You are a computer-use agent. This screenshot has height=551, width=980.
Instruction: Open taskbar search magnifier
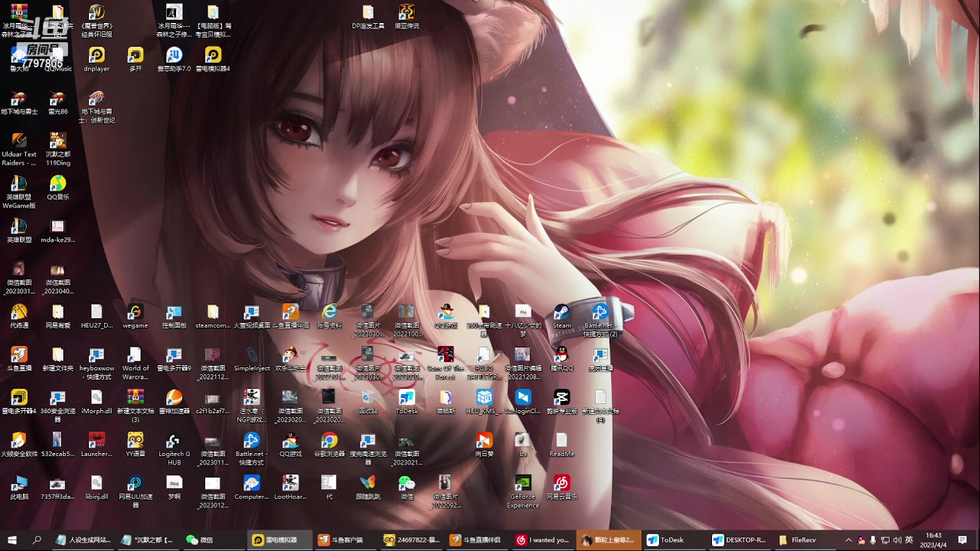37,540
